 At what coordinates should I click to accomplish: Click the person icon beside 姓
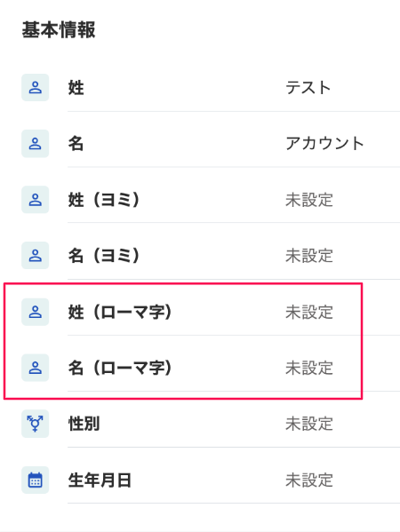tap(35, 88)
